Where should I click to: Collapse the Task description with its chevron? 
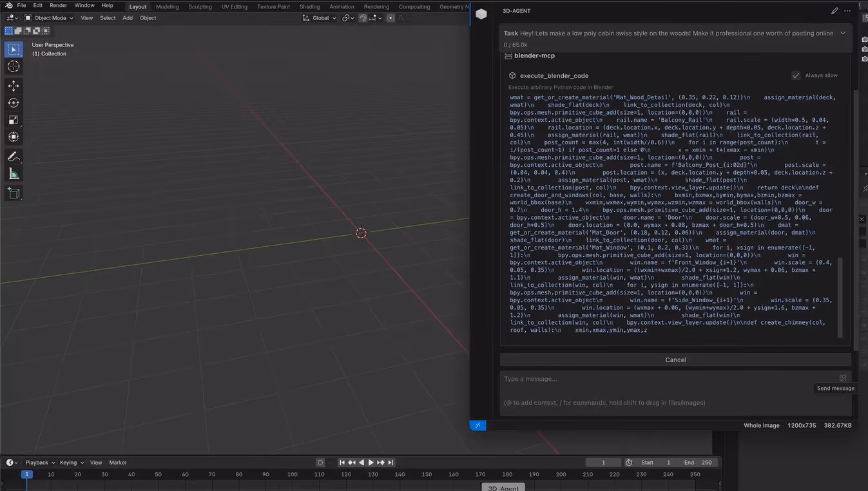tap(843, 33)
